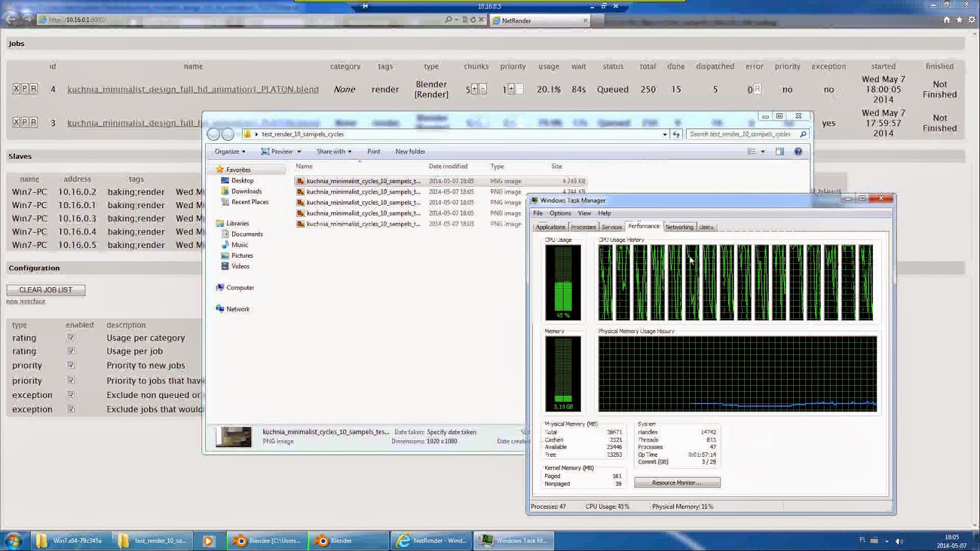Click the CLEAR JOB LIST button
The width and height of the screenshot is (980, 551).
point(46,290)
